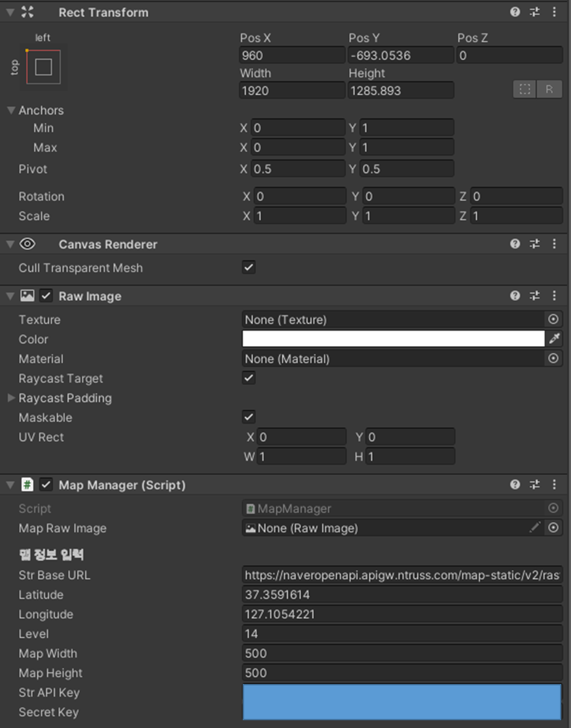Disable the Raw Image component checkbox
The image size is (571, 728).
tap(45, 296)
